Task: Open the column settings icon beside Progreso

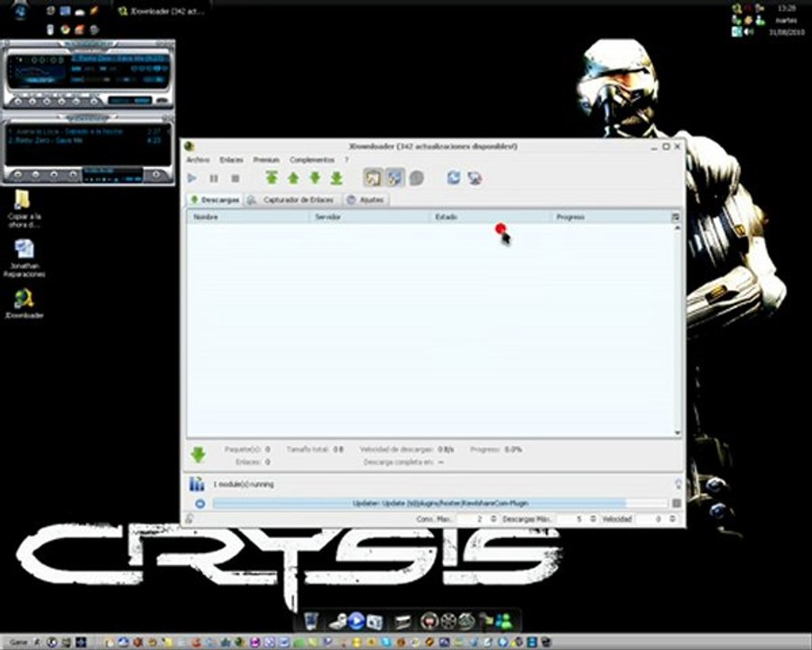Action: click(x=675, y=217)
